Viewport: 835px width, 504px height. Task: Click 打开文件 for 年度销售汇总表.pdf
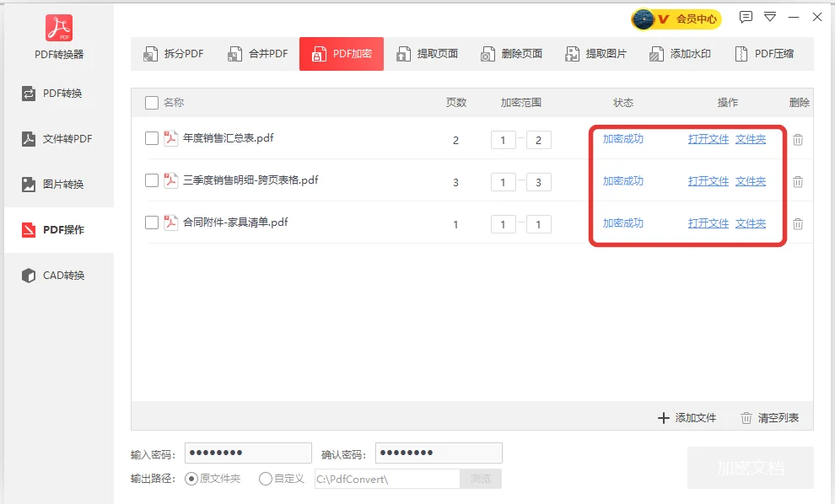[708, 139]
